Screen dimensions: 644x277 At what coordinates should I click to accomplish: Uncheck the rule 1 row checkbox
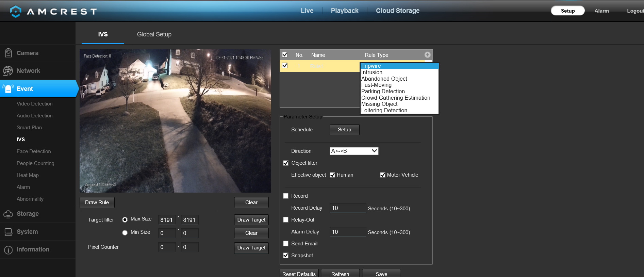click(x=285, y=65)
